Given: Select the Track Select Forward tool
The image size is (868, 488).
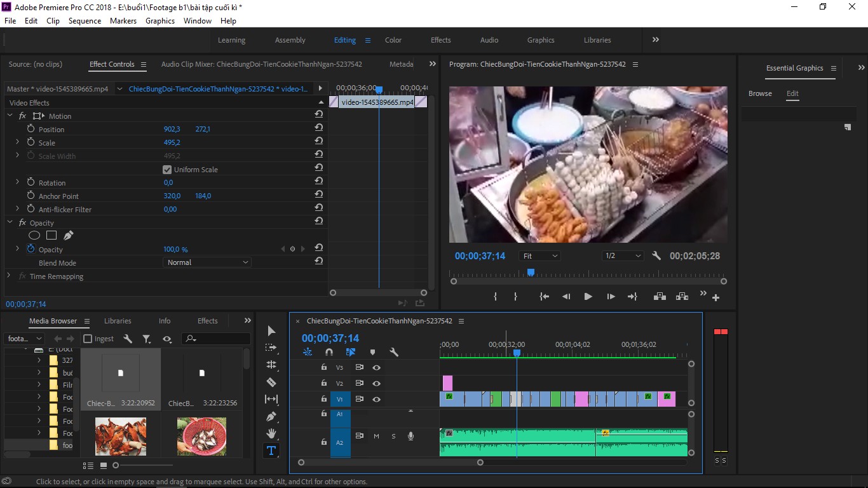Looking at the screenshot, I should pos(271,348).
